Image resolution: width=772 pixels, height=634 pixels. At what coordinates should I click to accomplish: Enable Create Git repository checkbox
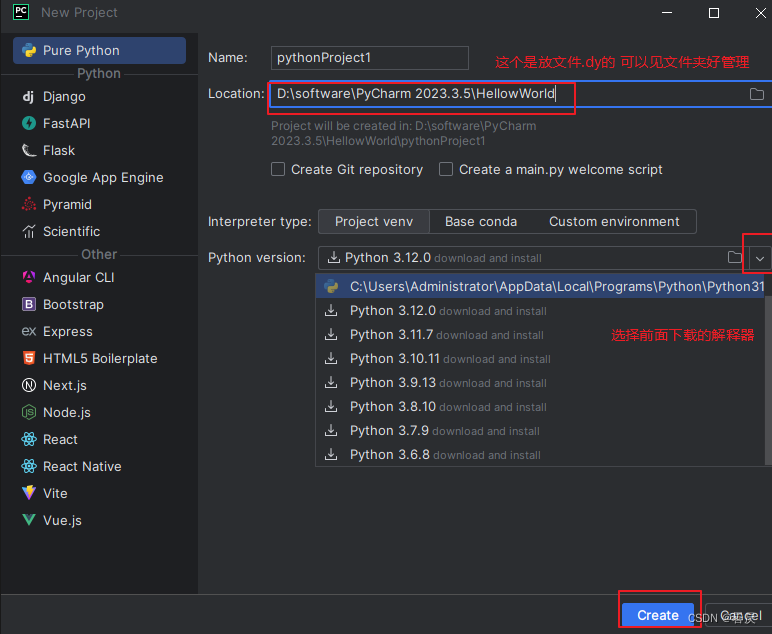[x=278, y=169]
